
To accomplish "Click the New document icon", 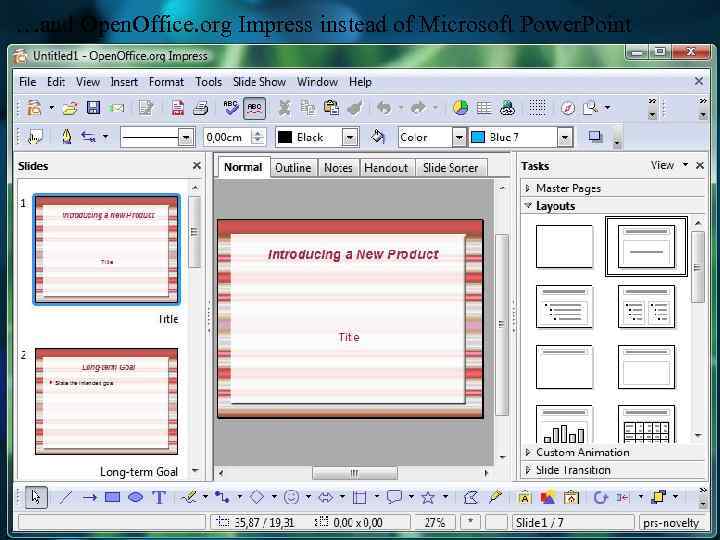I will click(x=34, y=108).
